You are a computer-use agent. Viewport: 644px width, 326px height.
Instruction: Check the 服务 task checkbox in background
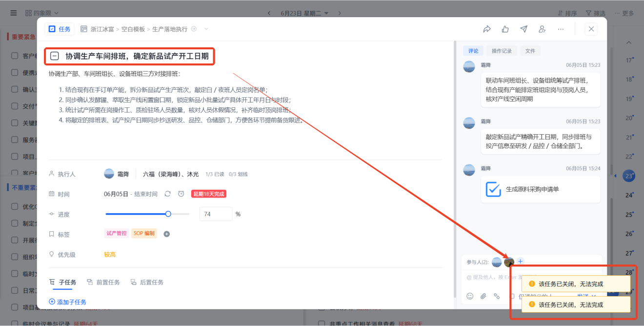tap(15, 140)
